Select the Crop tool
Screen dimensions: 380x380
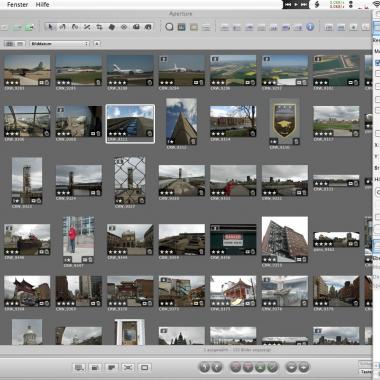(99, 27)
